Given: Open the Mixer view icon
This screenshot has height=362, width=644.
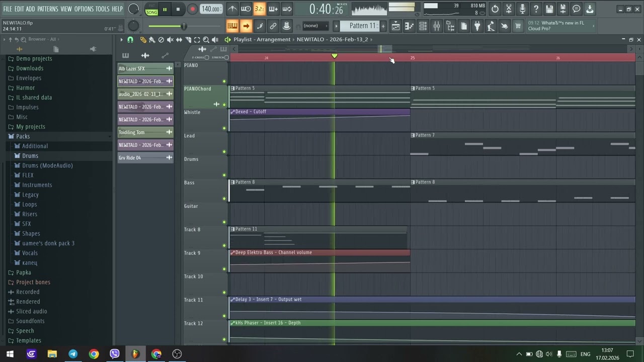Looking at the screenshot, I should 437,26.
